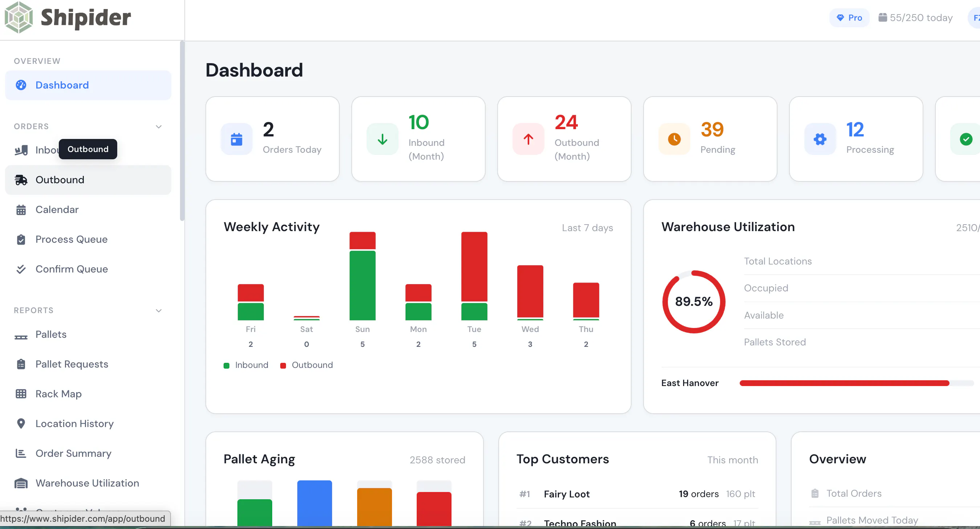
Task: Click the Wednesday bar in Weekly Activity
Action: [x=530, y=292]
